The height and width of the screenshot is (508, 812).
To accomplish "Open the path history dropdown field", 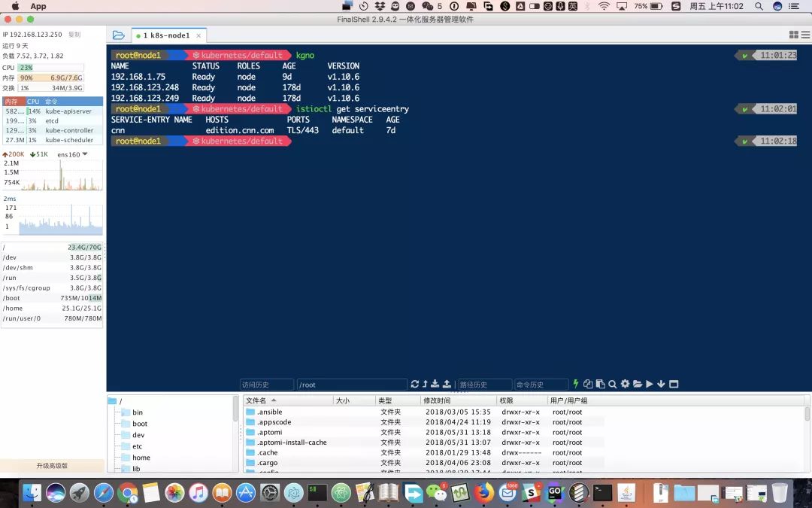I will (485, 385).
